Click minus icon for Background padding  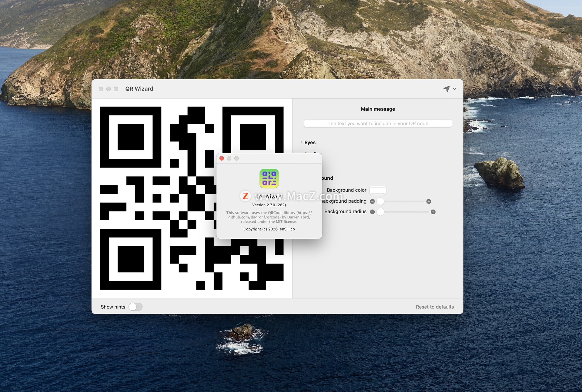[372, 201]
